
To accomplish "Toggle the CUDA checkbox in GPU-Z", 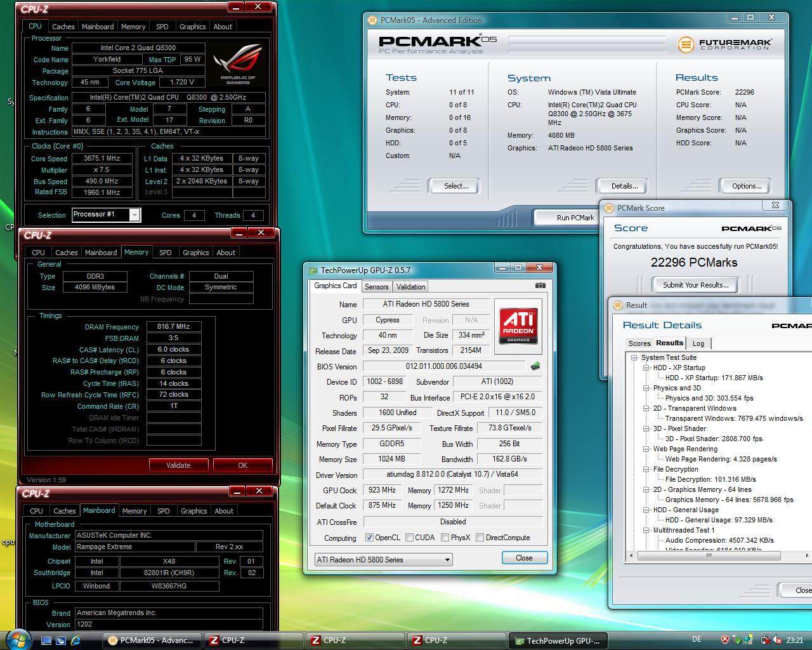I will (x=410, y=538).
